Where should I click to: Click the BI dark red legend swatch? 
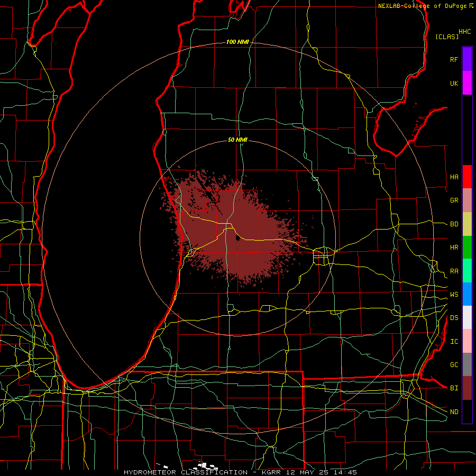click(467, 388)
